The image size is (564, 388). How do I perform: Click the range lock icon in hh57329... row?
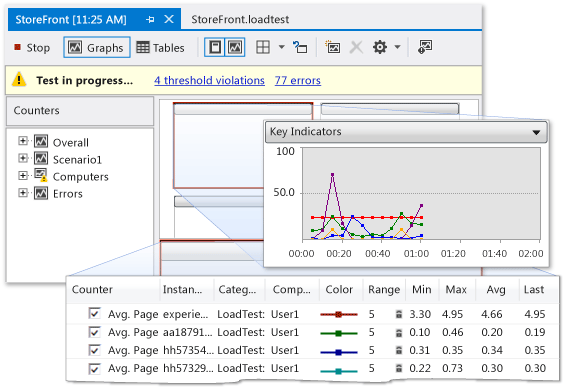click(x=399, y=368)
